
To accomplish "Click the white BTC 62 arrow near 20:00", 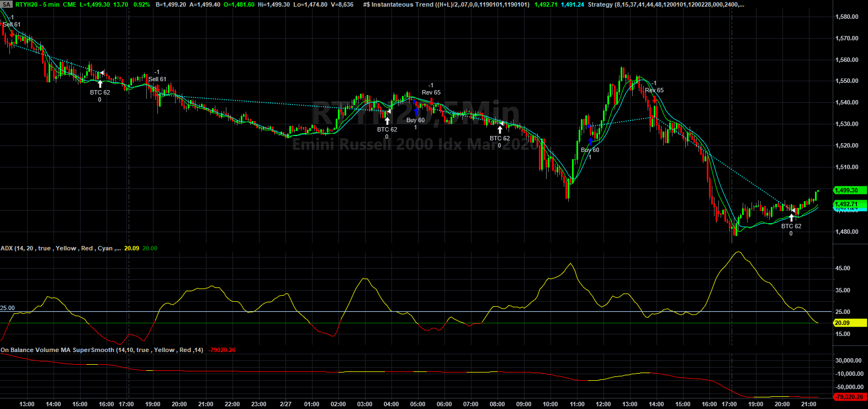I will [x=791, y=218].
